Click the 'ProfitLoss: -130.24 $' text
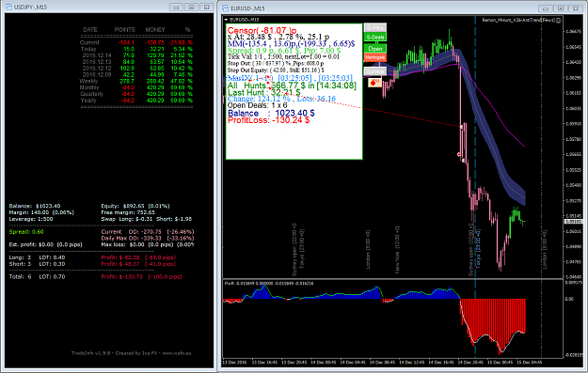 tap(268, 120)
